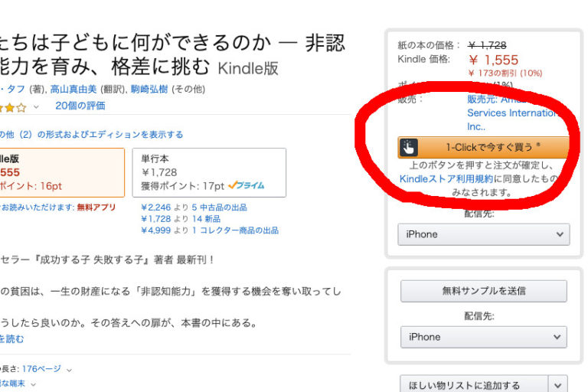Click the 無料サンプルを送信 button

[483, 291]
